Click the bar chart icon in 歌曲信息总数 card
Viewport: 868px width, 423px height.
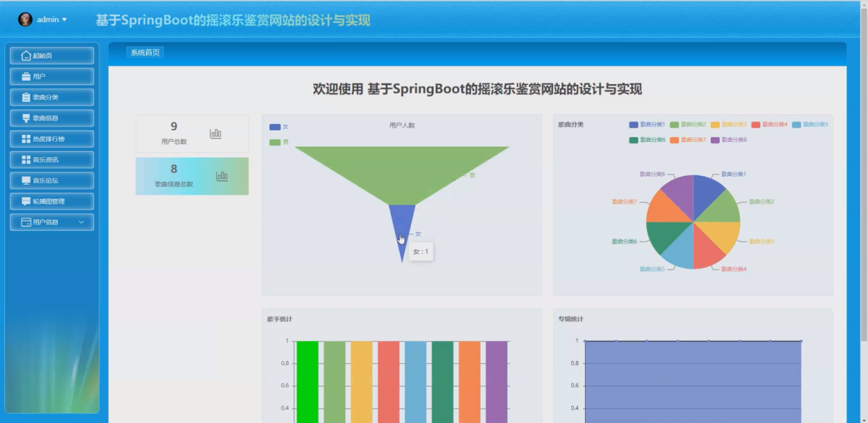[x=222, y=176]
